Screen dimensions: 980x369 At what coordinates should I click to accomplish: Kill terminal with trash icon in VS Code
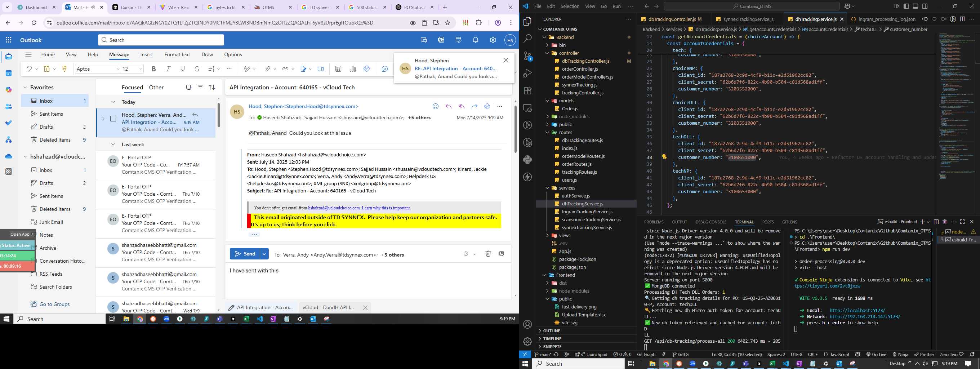click(944, 222)
